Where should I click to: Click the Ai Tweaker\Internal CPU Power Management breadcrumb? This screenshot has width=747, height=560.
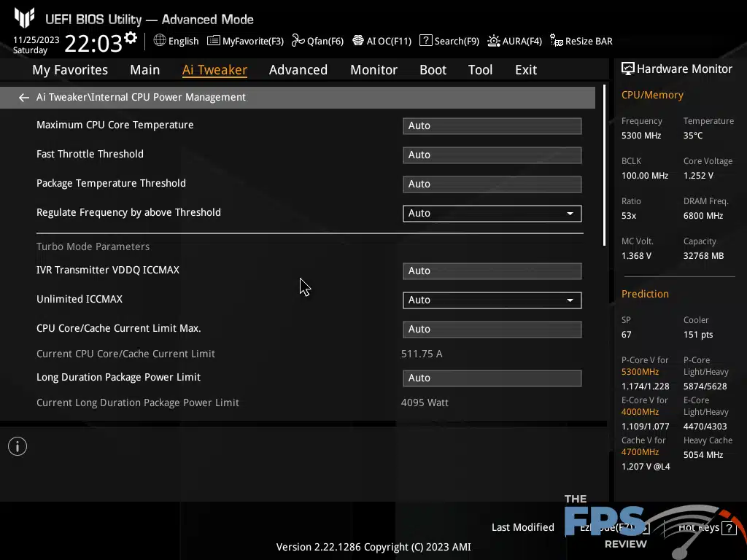pos(141,97)
